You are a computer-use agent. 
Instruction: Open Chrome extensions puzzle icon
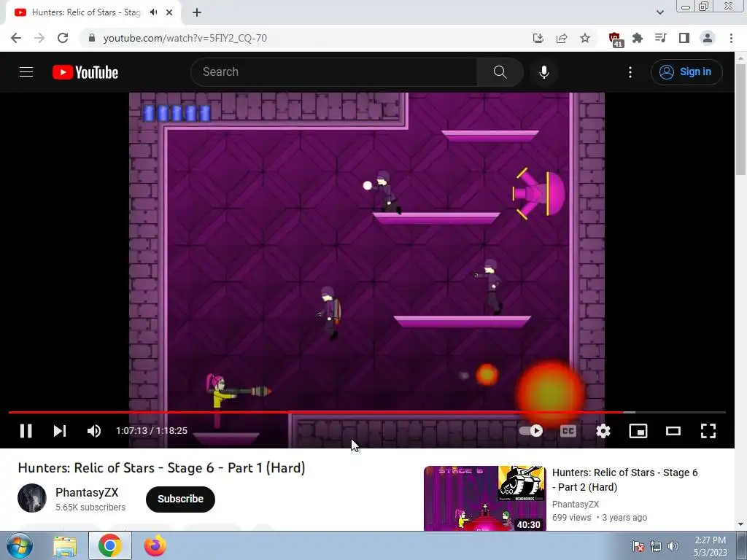(x=638, y=38)
